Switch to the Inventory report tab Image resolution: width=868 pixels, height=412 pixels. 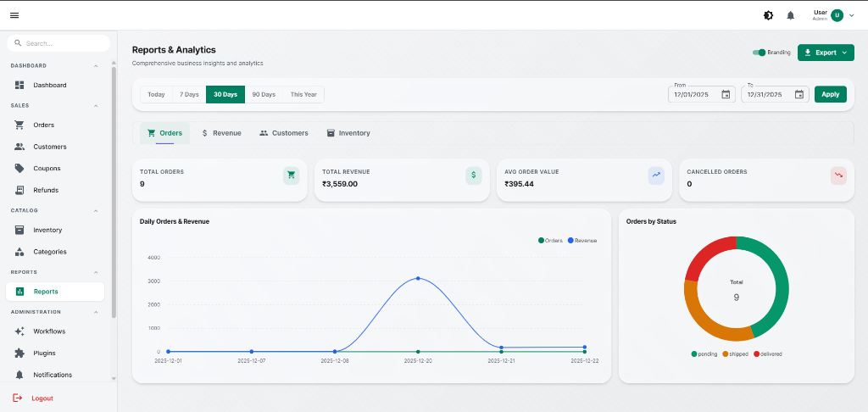coord(348,133)
